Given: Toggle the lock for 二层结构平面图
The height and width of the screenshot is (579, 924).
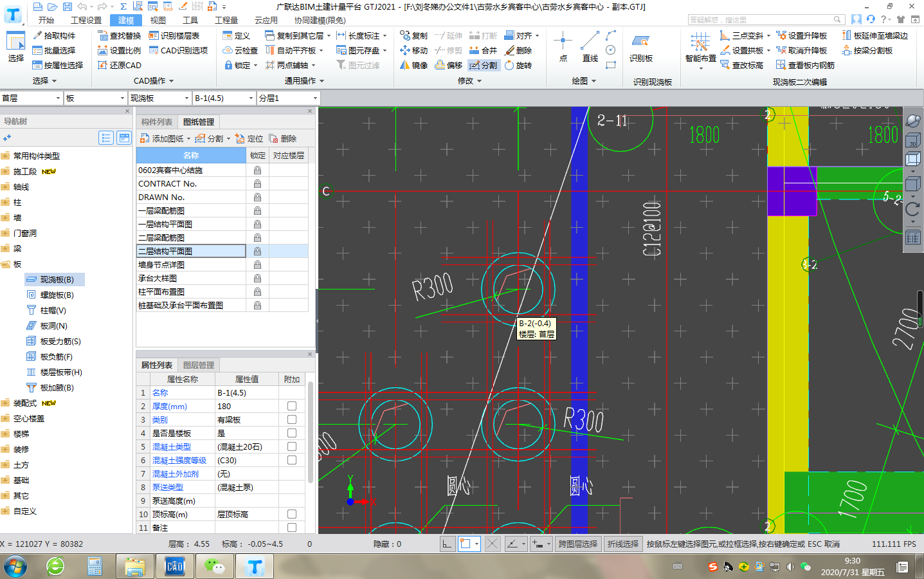Looking at the screenshot, I should click(257, 251).
